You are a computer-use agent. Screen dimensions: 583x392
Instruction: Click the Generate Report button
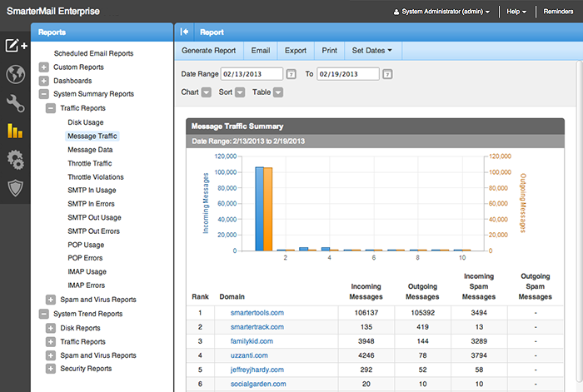click(x=208, y=51)
